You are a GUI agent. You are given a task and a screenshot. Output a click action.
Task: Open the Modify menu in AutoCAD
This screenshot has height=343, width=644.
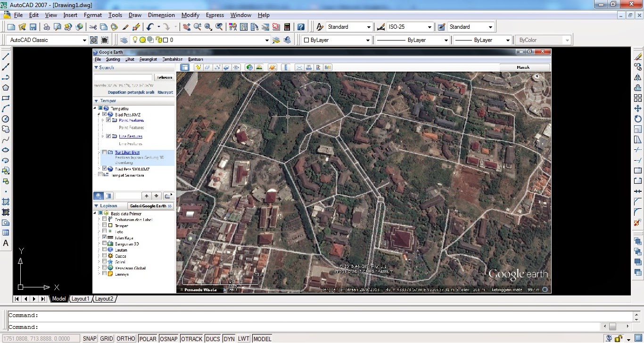[190, 15]
